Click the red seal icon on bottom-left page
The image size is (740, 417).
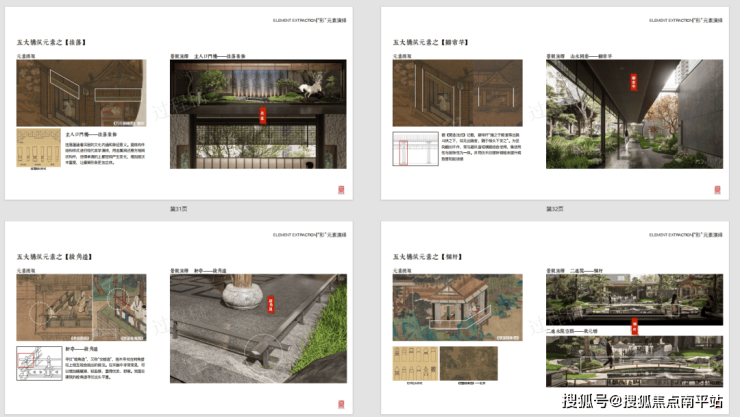[x=340, y=398]
